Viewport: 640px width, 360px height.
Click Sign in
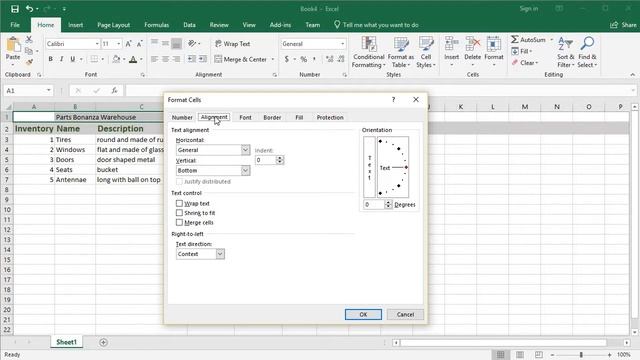click(x=529, y=9)
